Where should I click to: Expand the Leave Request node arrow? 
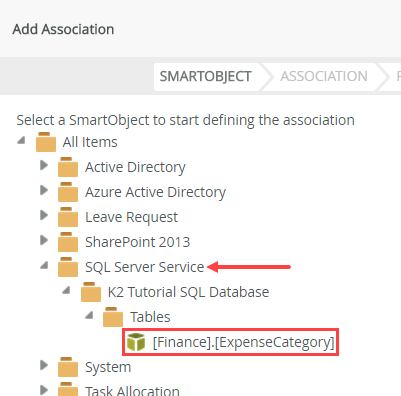44,215
